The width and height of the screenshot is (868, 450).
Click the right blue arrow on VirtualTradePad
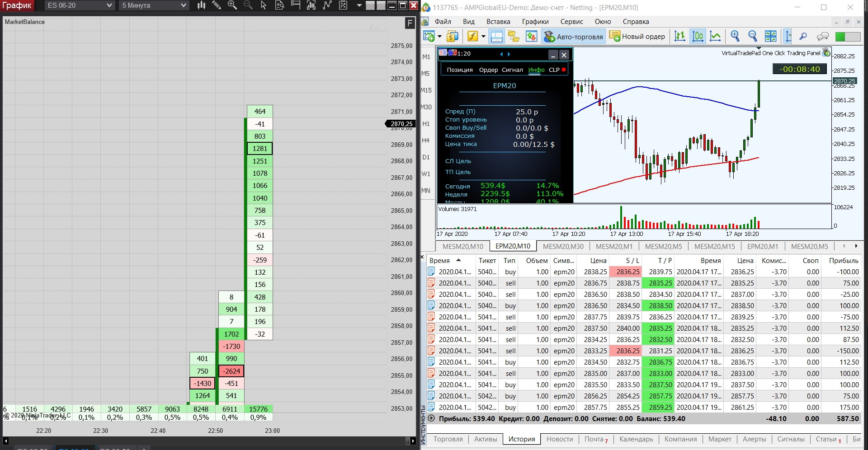tap(509, 54)
